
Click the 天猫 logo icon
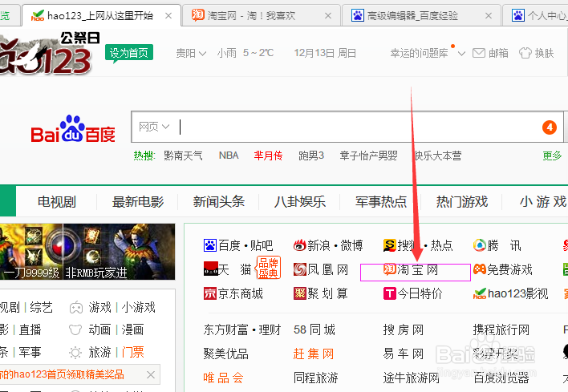coord(211,269)
